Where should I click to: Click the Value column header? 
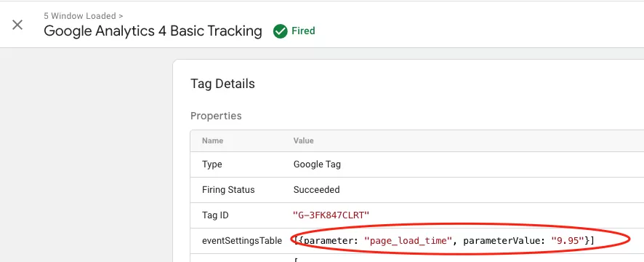coord(304,140)
